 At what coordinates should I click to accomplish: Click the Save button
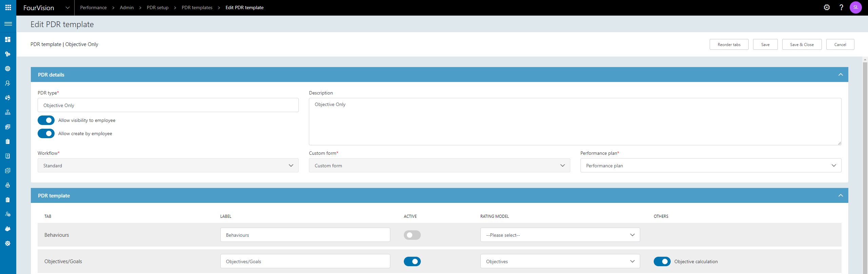[765, 44]
